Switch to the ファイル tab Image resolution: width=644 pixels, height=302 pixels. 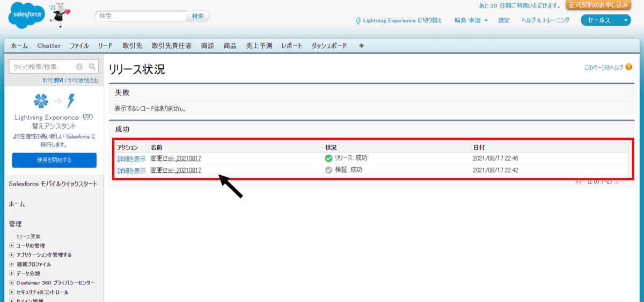coord(79,46)
